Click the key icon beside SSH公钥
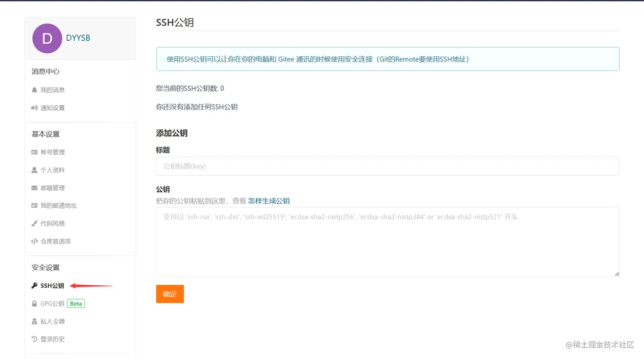Image resolution: width=644 pixels, height=359 pixels. click(34, 286)
